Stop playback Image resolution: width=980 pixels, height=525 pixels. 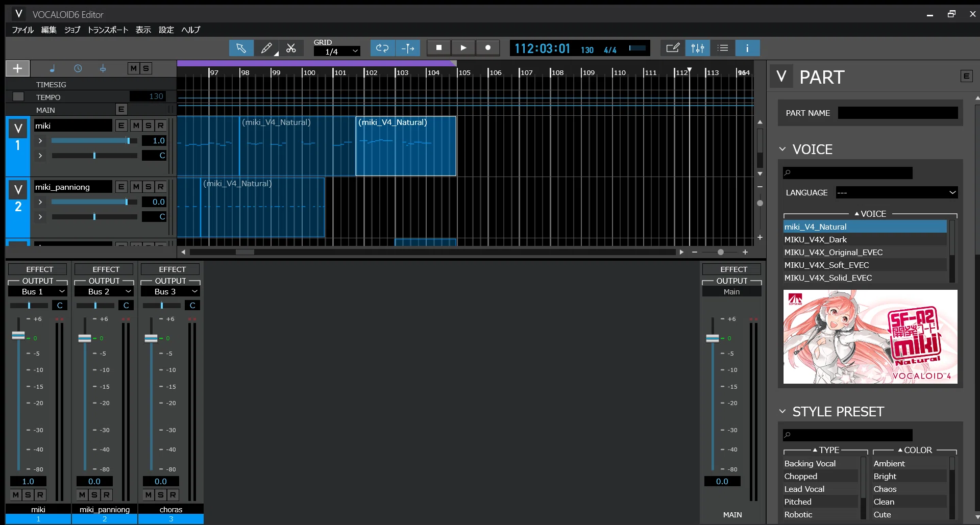point(438,47)
